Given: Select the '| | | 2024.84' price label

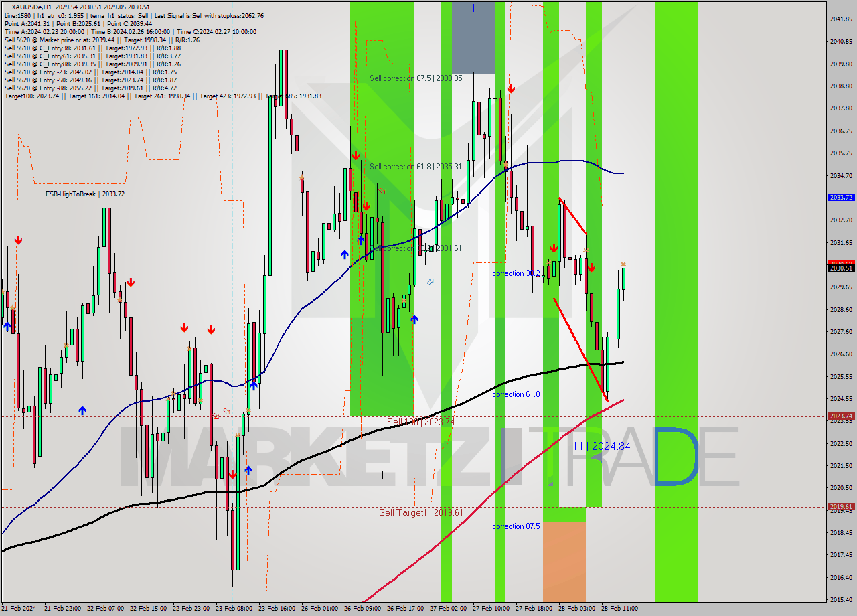Looking at the screenshot, I should coord(603,446).
